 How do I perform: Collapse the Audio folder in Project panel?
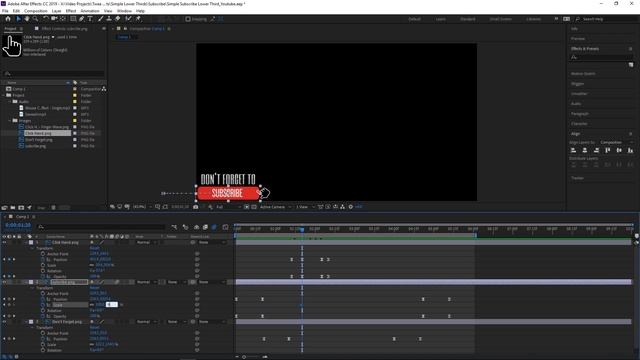point(10,102)
